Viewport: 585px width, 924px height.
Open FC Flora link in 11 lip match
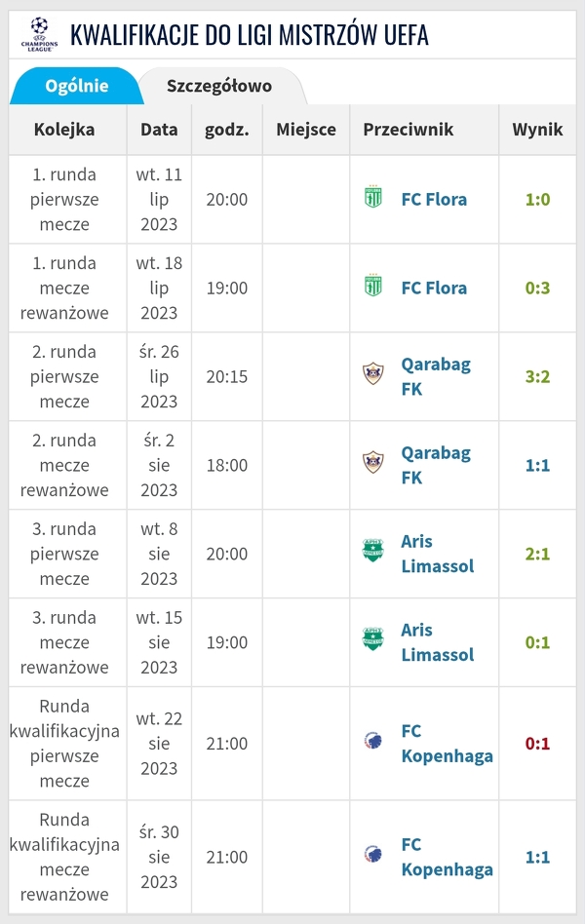click(434, 199)
